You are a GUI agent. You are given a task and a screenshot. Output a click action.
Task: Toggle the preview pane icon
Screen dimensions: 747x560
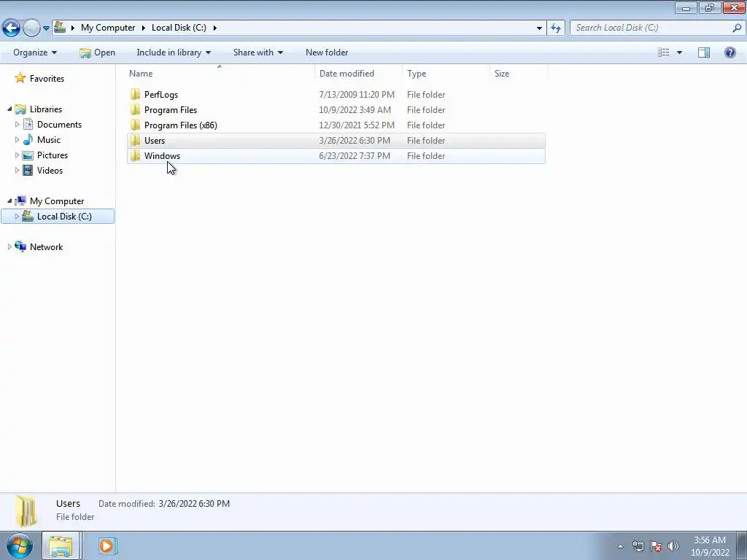(704, 52)
